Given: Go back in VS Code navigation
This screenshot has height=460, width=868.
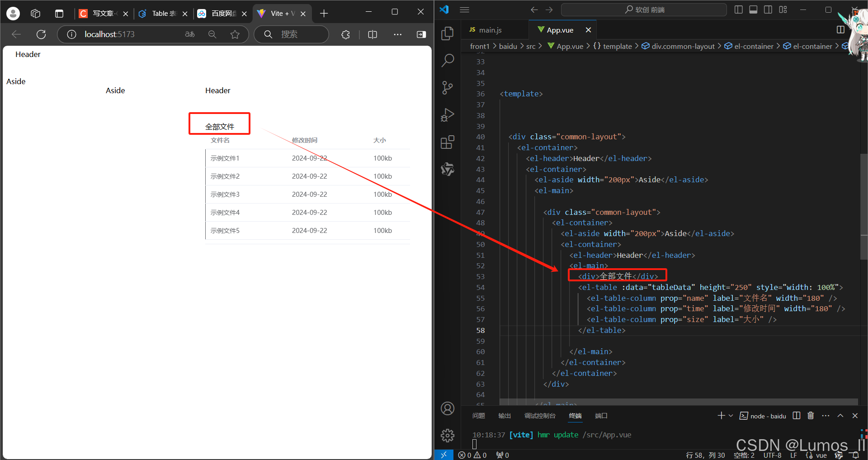Looking at the screenshot, I should pyautogui.click(x=534, y=9).
